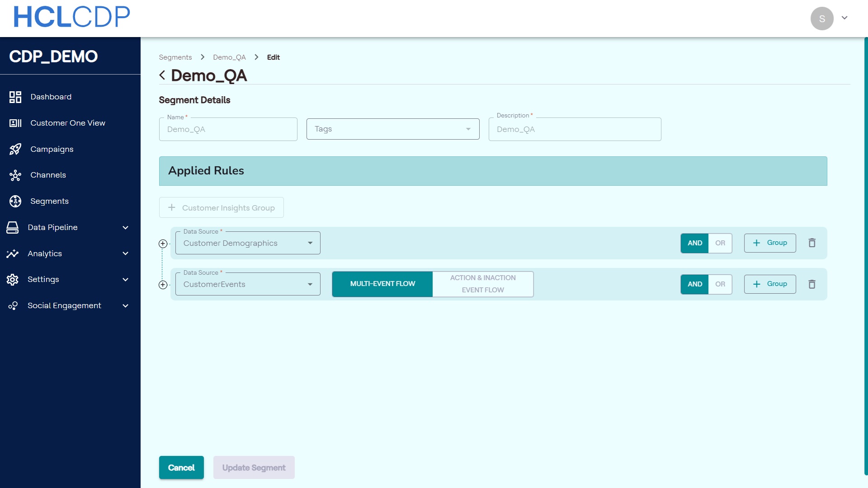Screen dimensions: 868x488
Task: Click the Description input field
Action: pyautogui.click(x=575, y=130)
